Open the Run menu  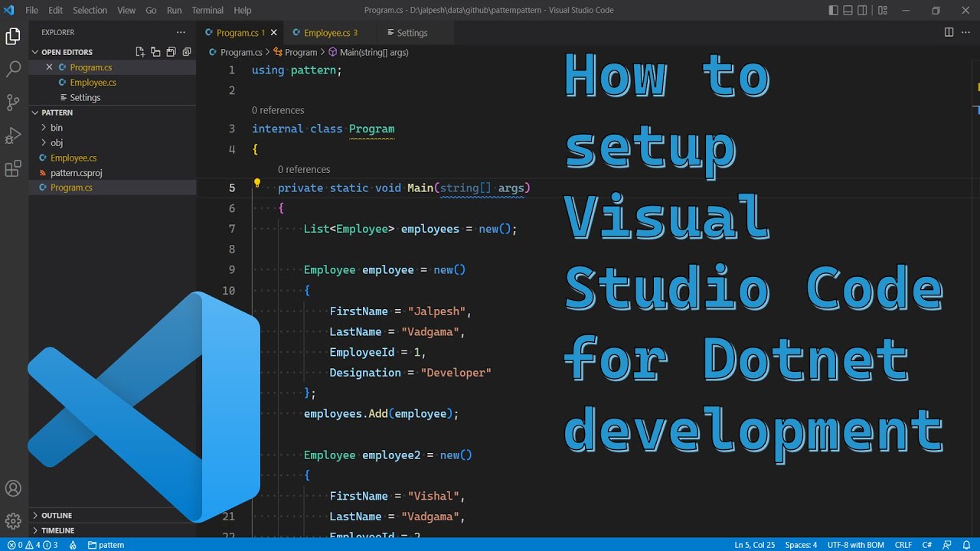175,10
